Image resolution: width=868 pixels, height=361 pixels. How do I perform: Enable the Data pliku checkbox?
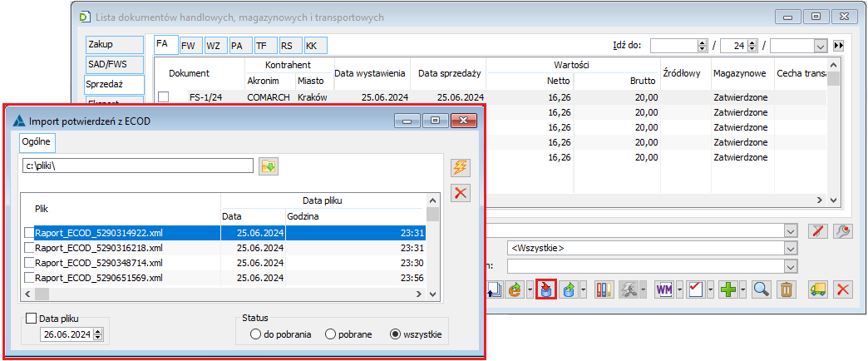point(31,319)
